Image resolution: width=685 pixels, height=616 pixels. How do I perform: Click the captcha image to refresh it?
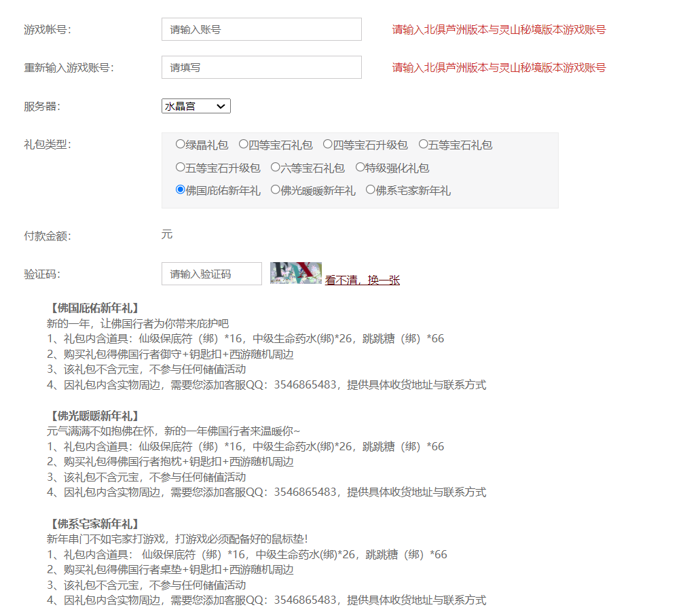[x=296, y=273]
